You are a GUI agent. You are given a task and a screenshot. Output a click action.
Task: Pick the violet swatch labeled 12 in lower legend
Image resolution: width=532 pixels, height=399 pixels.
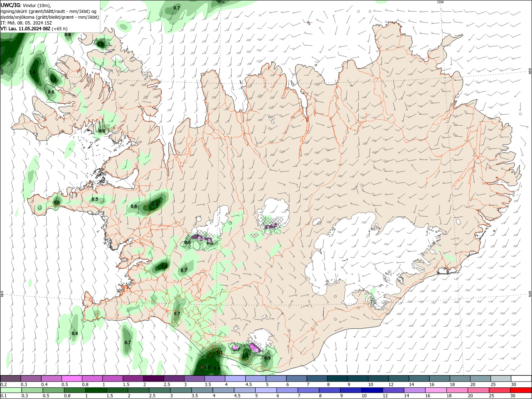(393, 390)
